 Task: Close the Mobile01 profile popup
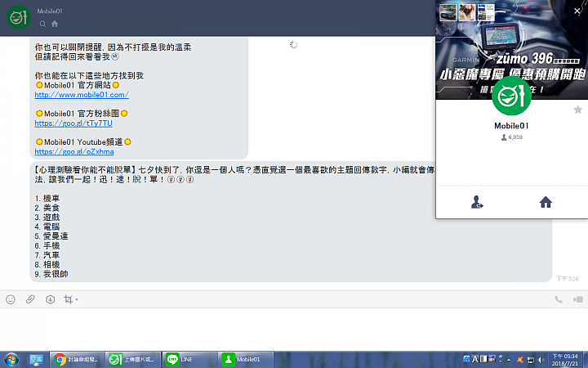pyautogui.click(x=577, y=11)
